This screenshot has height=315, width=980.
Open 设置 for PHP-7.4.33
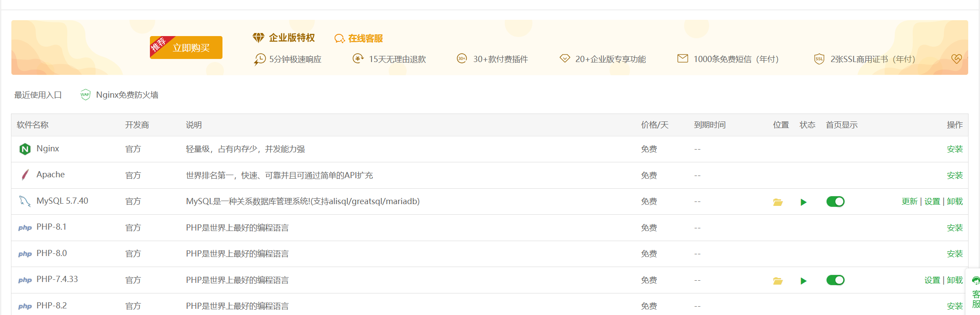(x=932, y=280)
